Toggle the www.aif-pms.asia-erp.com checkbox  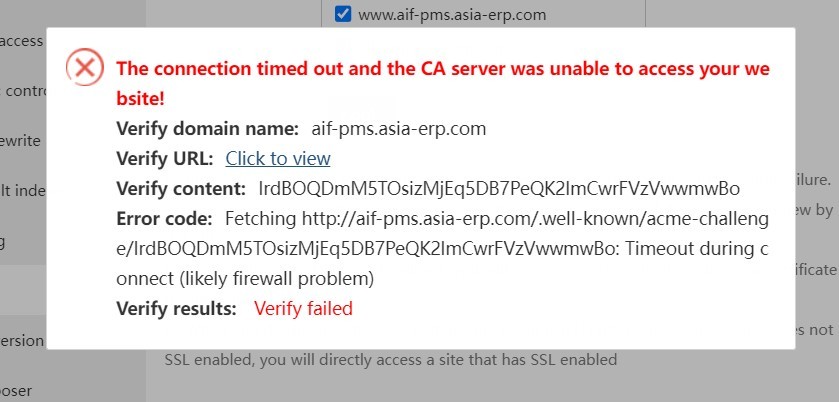click(x=343, y=14)
